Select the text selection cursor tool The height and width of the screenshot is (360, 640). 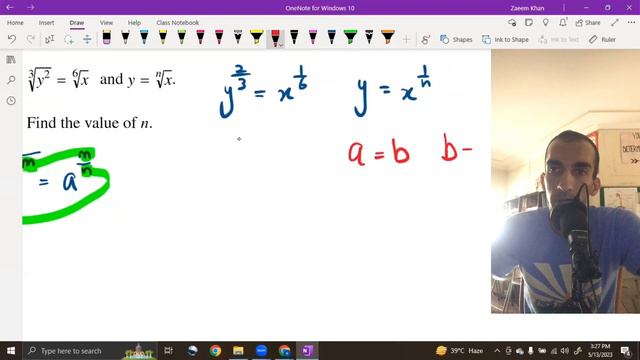pyautogui.click(x=49, y=39)
